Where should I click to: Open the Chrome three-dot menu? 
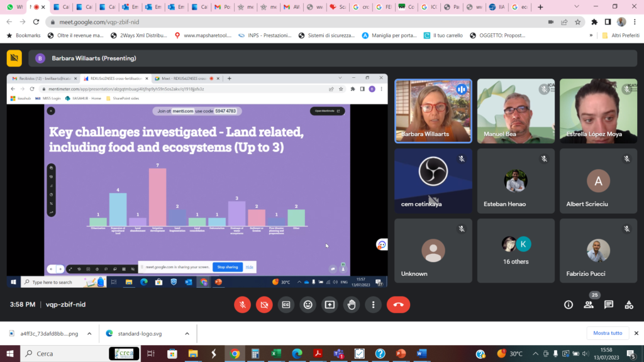coord(635,22)
